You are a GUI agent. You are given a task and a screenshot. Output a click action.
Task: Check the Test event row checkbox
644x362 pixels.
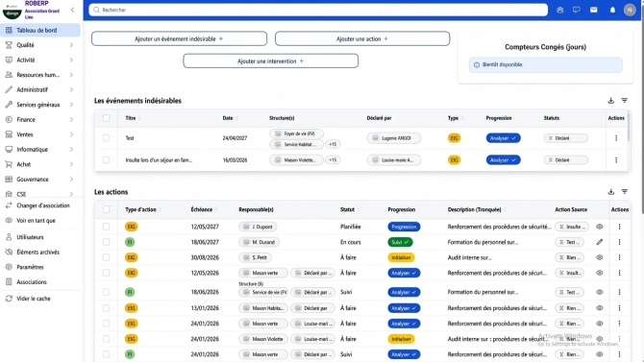(x=106, y=138)
